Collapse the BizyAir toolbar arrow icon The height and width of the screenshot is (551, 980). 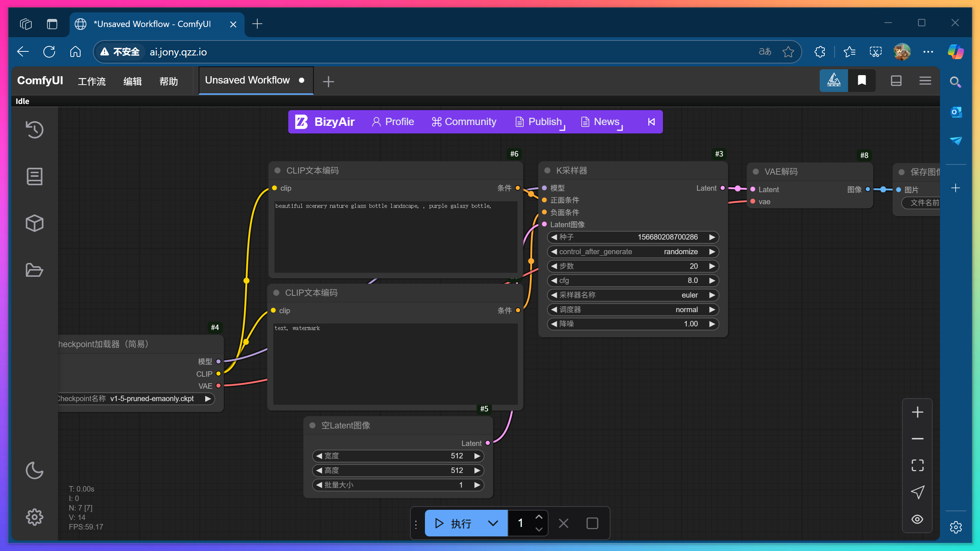[x=651, y=122]
